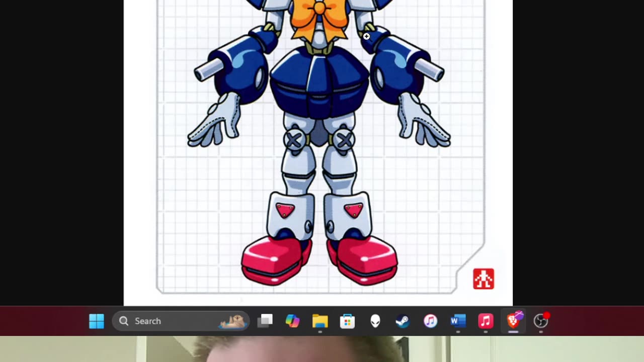644x362 pixels.
Task: Click the otter image in the Search box
Action: pos(232,321)
